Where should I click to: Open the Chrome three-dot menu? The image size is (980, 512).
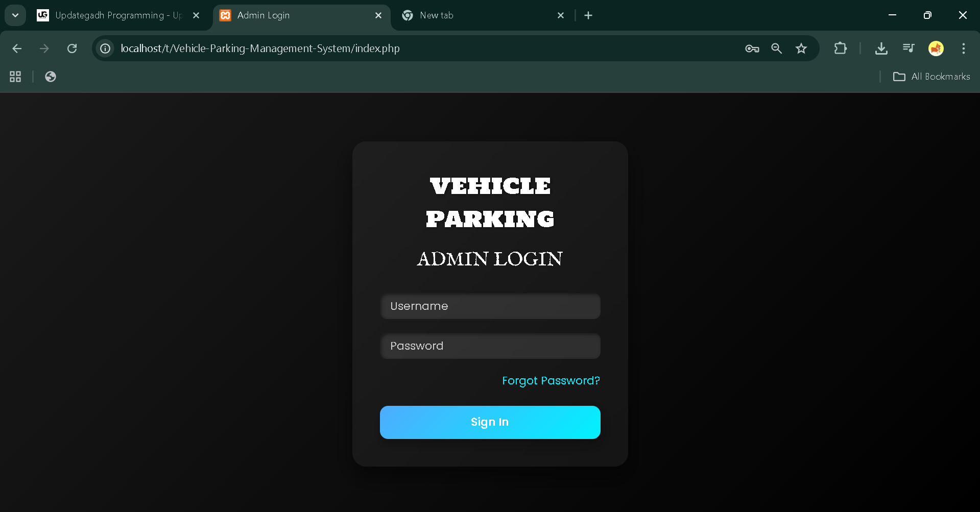(x=963, y=48)
